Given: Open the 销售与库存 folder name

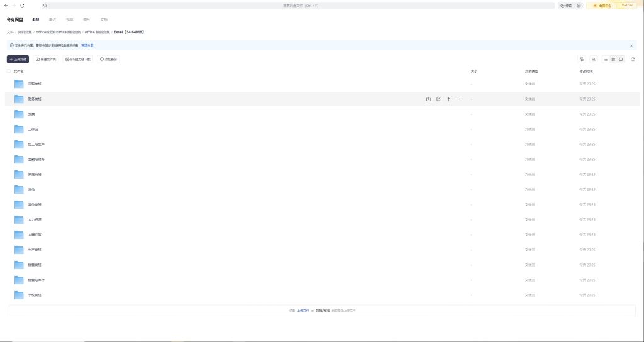Looking at the screenshot, I should click(36, 280).
